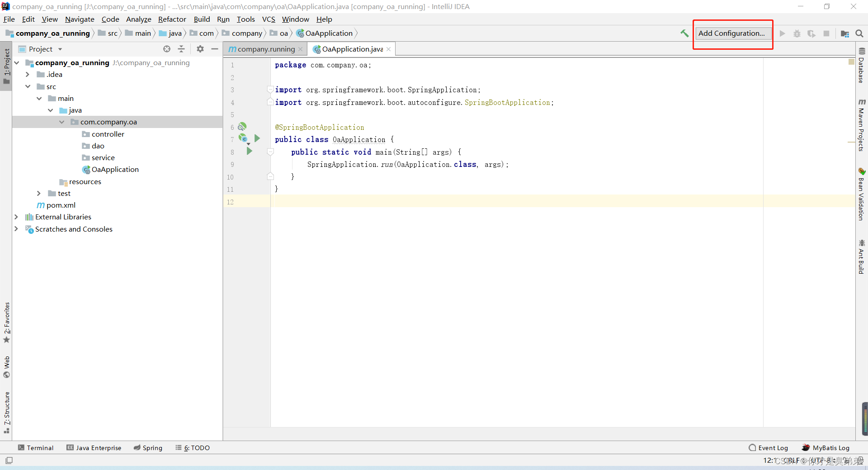Image resolution: width=868 pixels, height=470 pixels.
Task: Click the Debug bug icon in toolbar
Action: [x=797, y=33]
